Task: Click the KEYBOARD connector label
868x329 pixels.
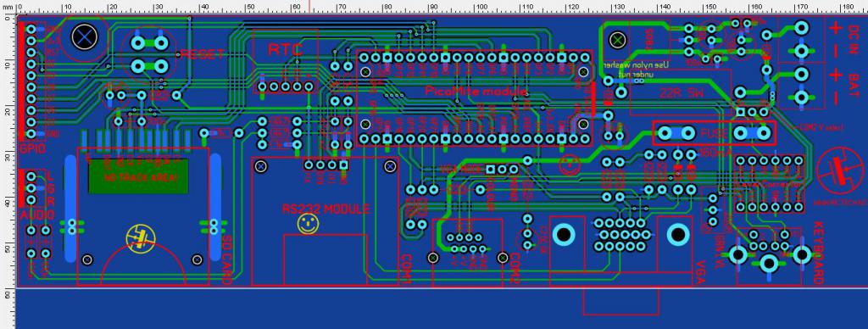Action: 820,253
